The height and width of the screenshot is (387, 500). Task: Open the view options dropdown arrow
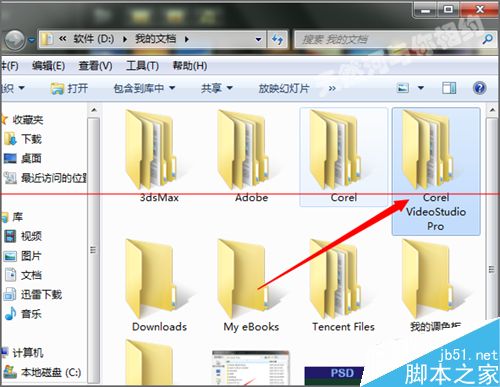point(421,88)
